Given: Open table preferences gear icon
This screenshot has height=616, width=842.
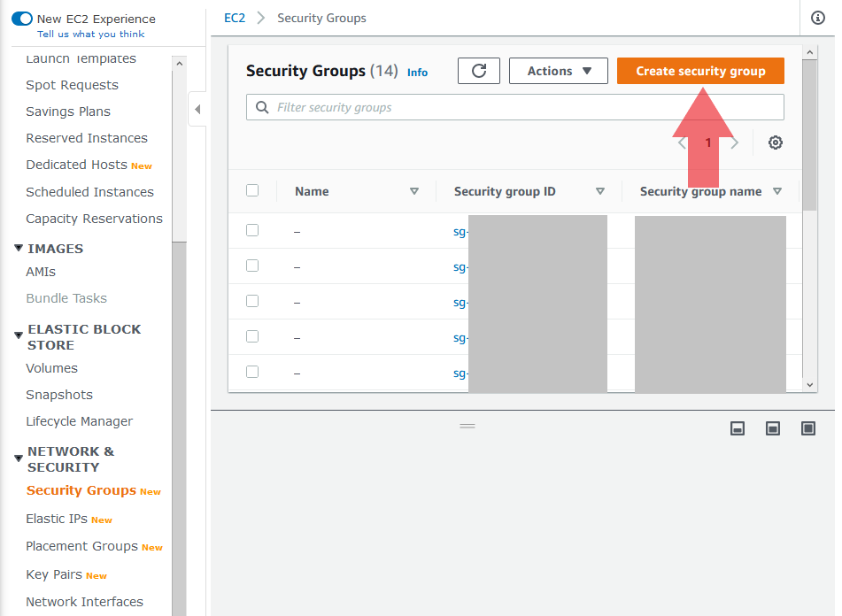Looking at the screenshot, I should (775, 142).
